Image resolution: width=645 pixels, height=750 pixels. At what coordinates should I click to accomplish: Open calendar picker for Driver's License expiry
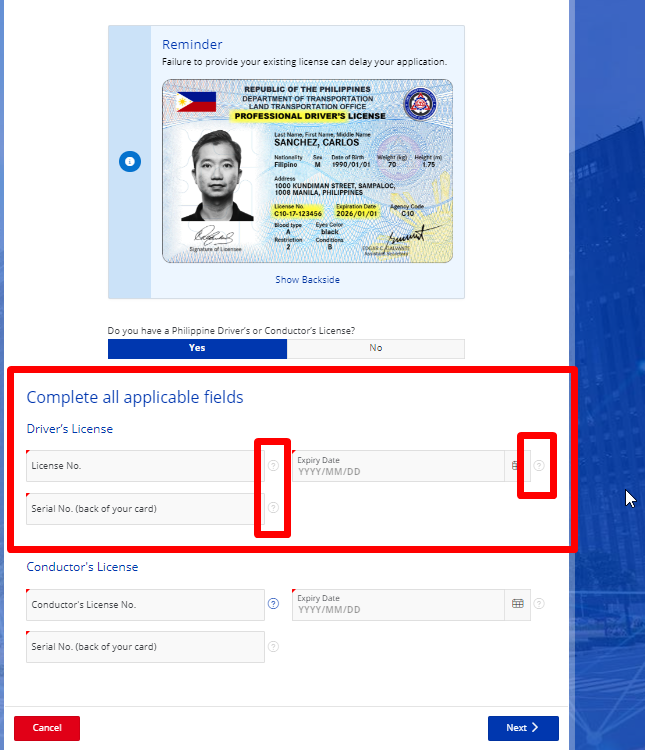pos(516,466)
